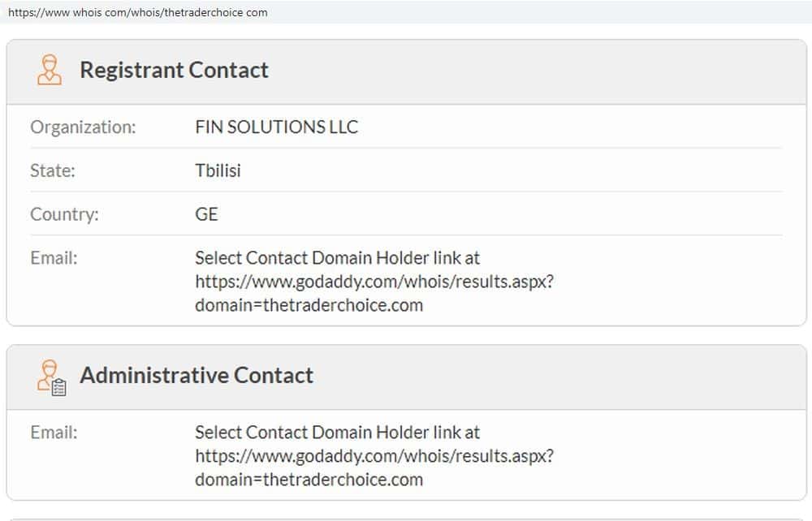Click the State field label

tap(52, 171)
